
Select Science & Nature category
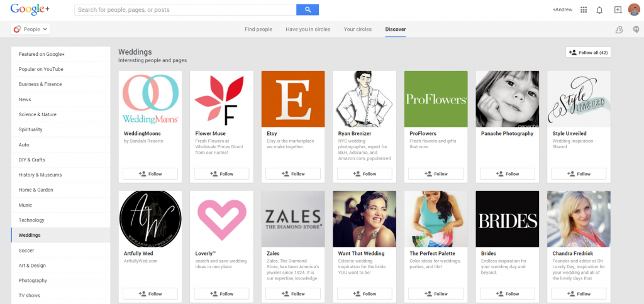coord(61,114)
